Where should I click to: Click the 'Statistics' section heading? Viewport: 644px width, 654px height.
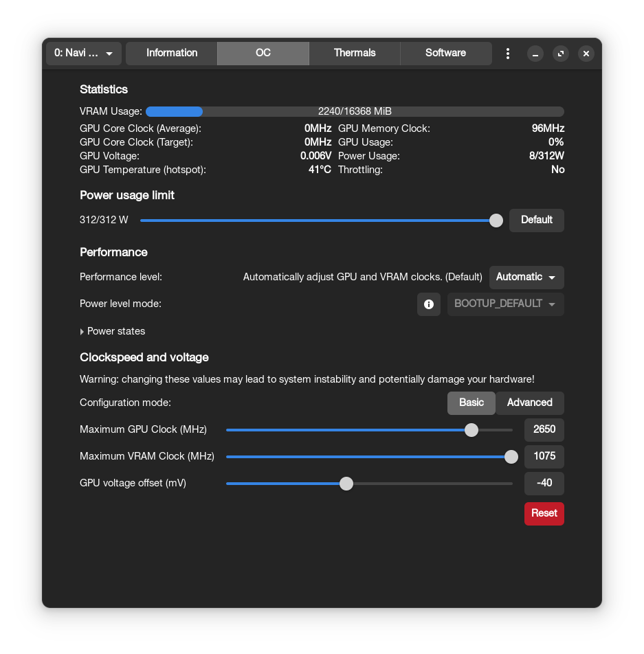click(x=104, y=89)
